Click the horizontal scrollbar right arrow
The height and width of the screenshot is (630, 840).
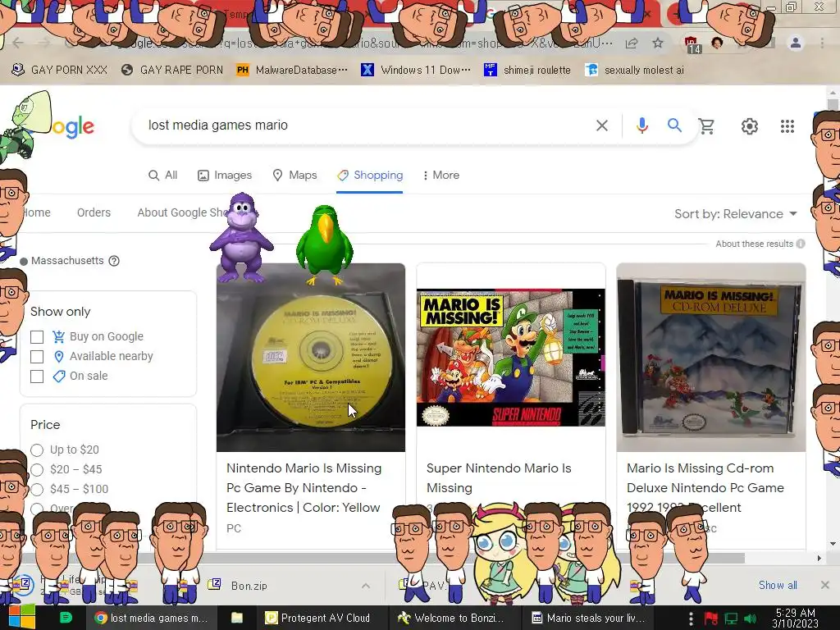tap(819, 558)
